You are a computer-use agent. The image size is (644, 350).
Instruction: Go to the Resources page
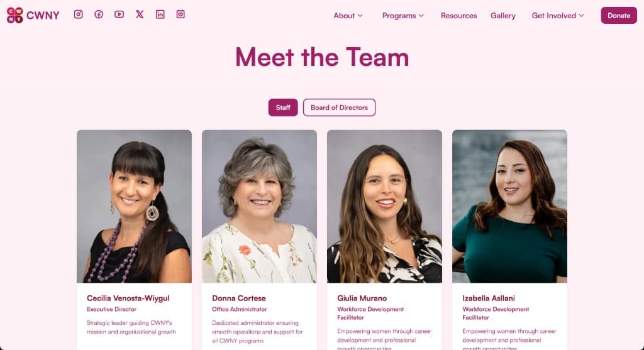[x=458, y=16]
